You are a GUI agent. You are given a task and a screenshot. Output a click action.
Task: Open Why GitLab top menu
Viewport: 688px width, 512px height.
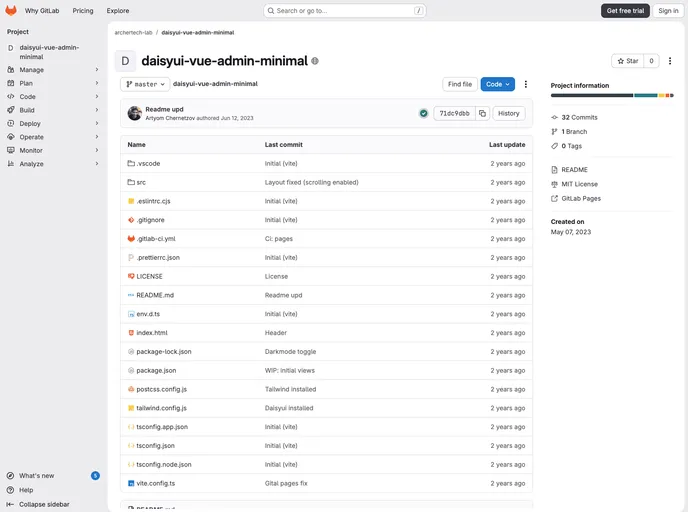(42, 11)
